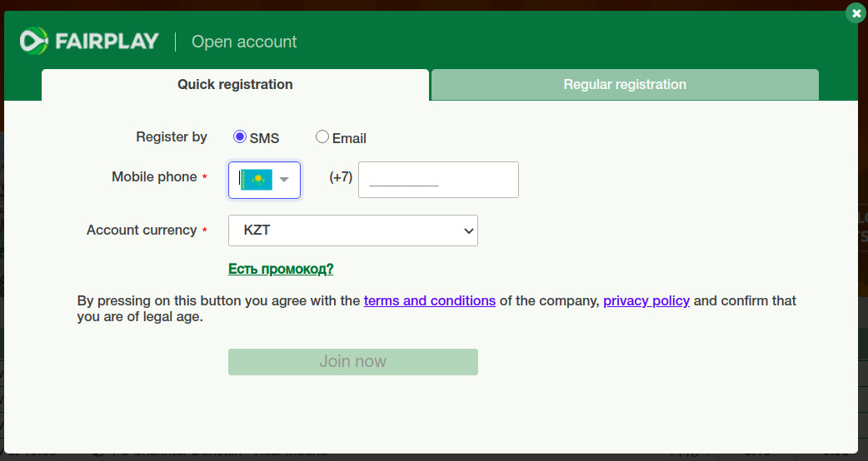Open the terms and conditions link
Image resolution: width=868 pixels, height=461 pixels.
point(430,300)
